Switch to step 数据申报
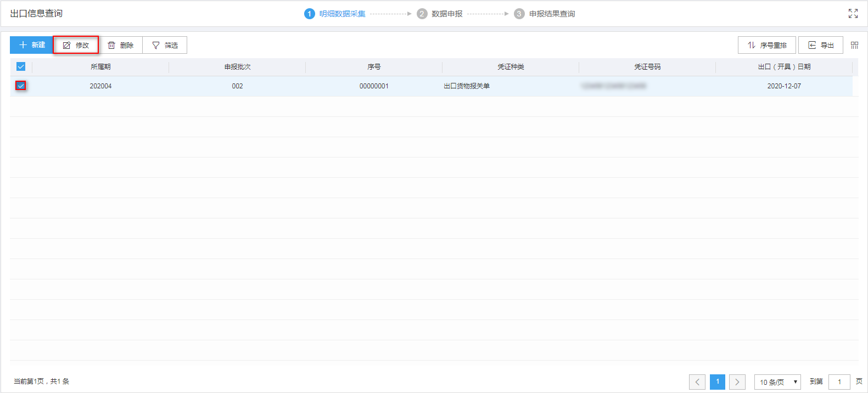This screenshot has height=393, width=868. pos(440,14)
